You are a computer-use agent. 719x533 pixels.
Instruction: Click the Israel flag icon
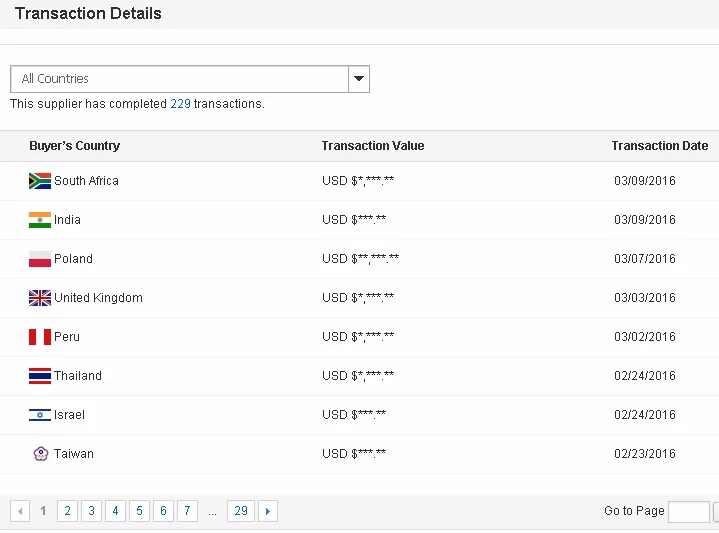40,415
